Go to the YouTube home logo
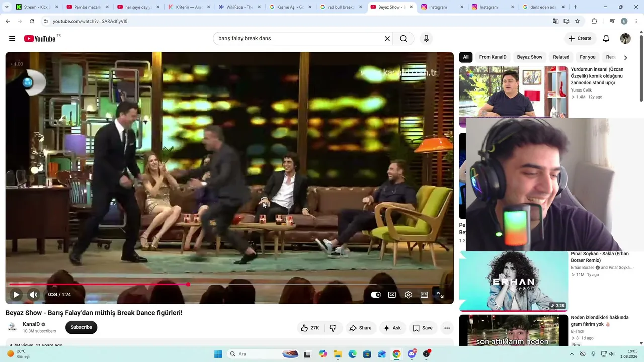Image resolution: width=644 pixels, height=362 pixels. (40, 39)
